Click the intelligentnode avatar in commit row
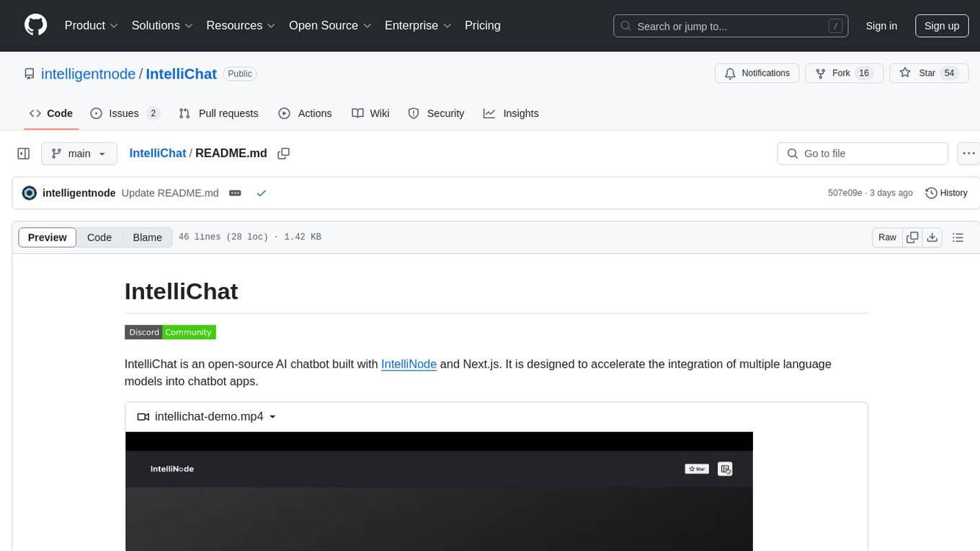The height and width of the screenshot is (551, 980). click(x=30, y=193)
